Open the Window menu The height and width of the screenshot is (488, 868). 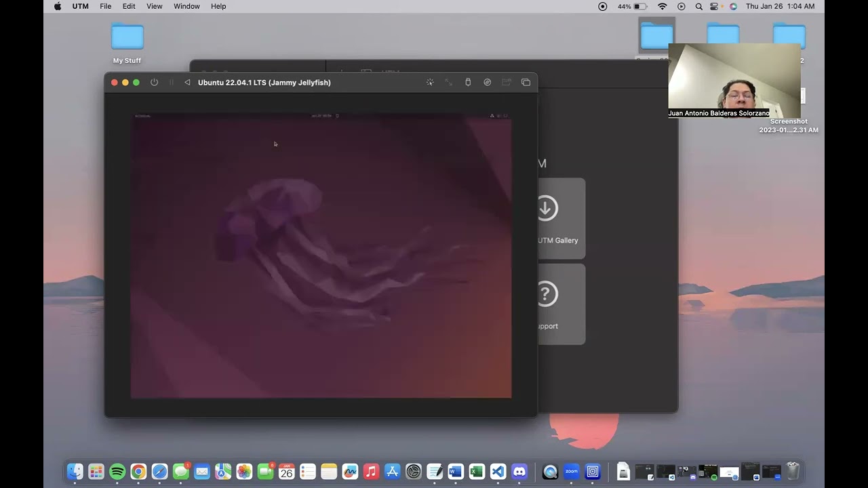click(x=186, y=6)
